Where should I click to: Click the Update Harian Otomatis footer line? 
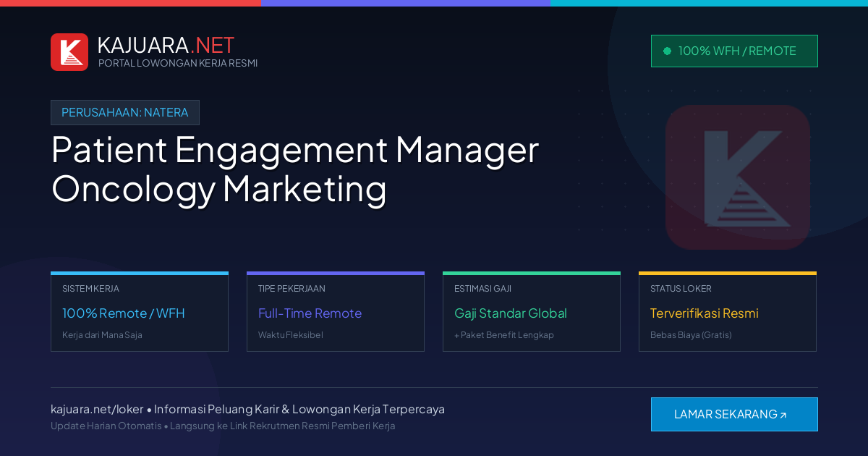[x=223, y=426]
